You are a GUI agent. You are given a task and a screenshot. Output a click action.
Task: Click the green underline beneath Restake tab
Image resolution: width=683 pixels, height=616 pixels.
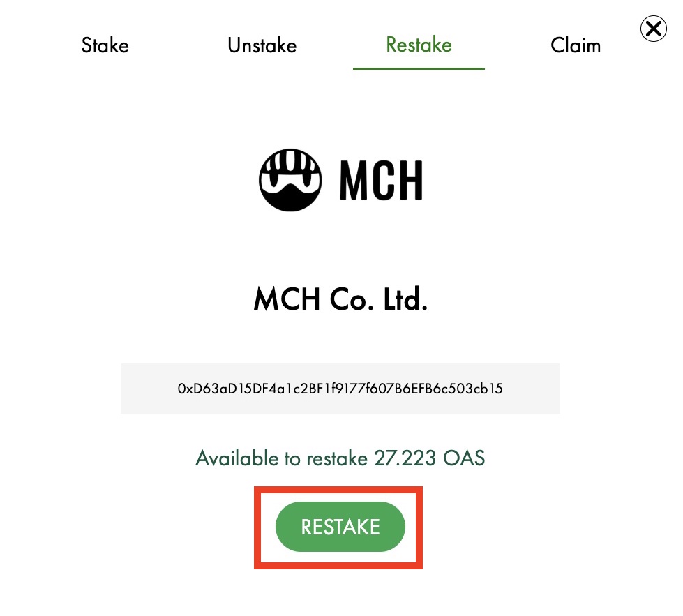[419, 68]
